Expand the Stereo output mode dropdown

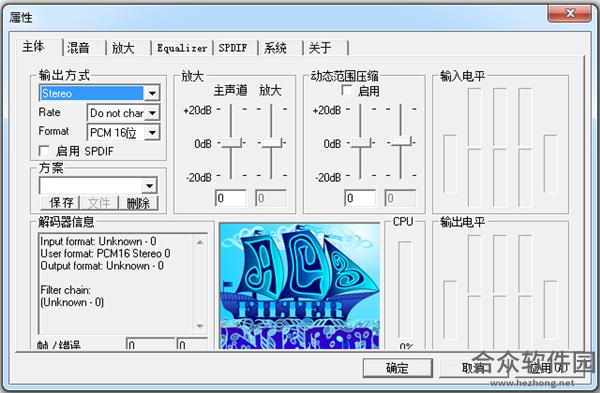[152, 93]
